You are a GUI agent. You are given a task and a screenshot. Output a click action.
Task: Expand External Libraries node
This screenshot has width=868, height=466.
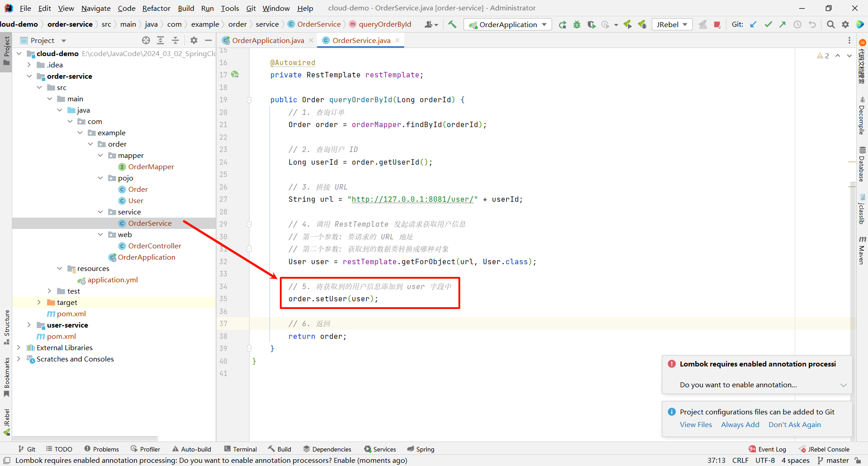point(19,347)
